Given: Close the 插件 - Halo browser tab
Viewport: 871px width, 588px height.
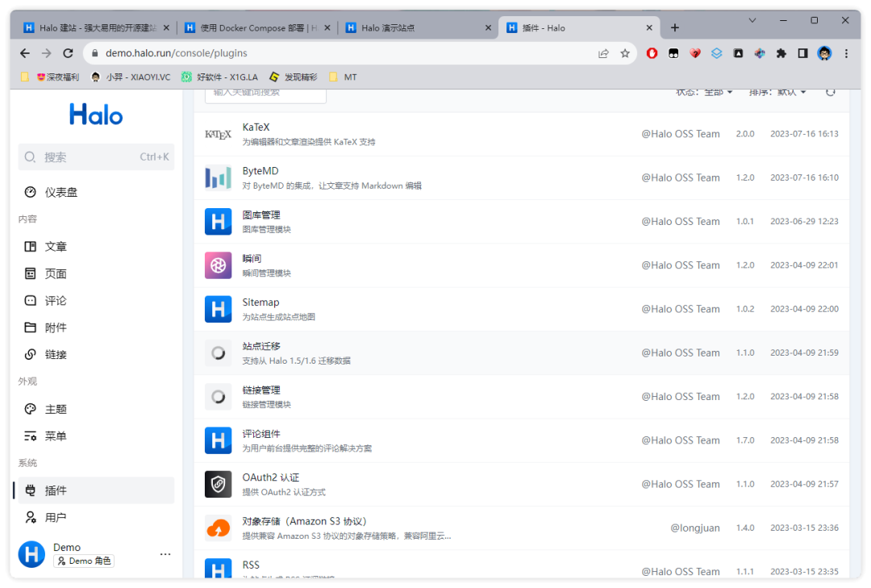Looking at the screenshot, I should tap(648, 27).
